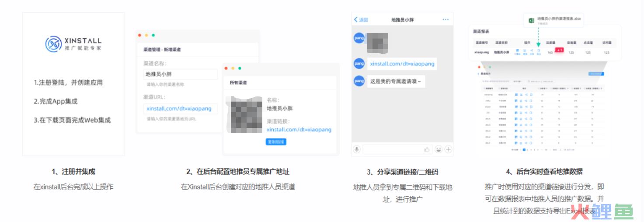Image resolution: width=644 pixels, height=222 pixels.
Task: Click the Excel file icon for xlsx report
Action: [531, 21]
